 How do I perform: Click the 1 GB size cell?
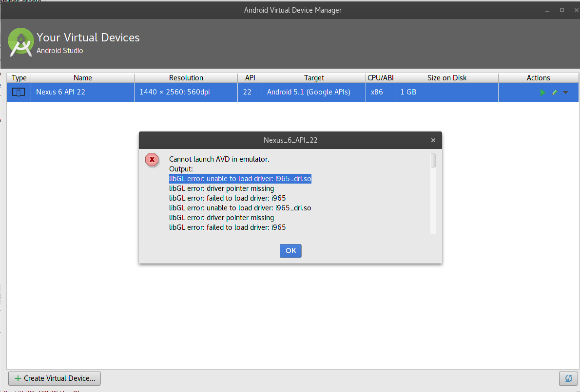click(x=447, y=92)
